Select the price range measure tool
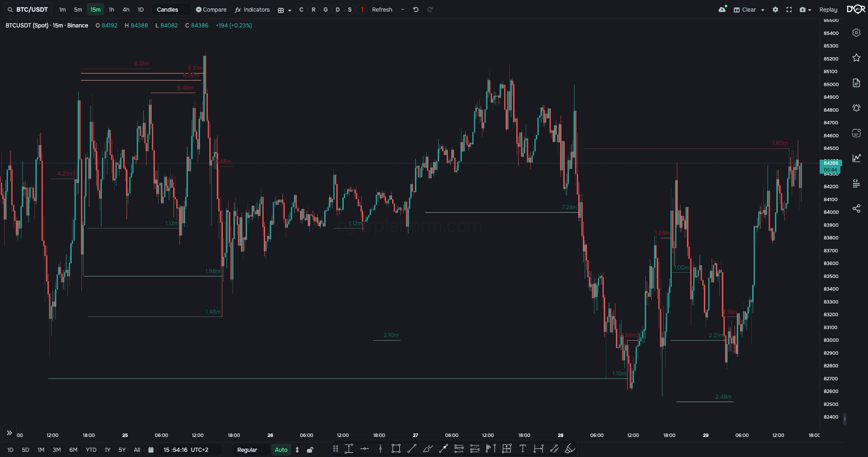 click(349, 449)
